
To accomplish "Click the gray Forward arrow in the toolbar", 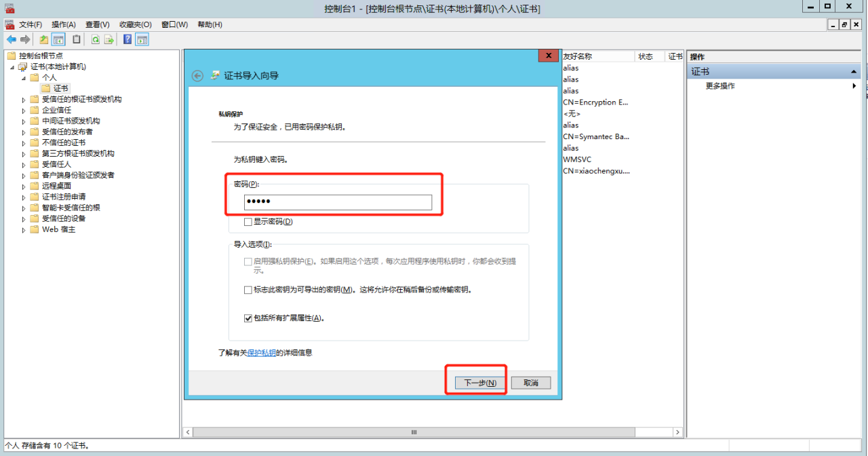I will [x=25, y=39].
